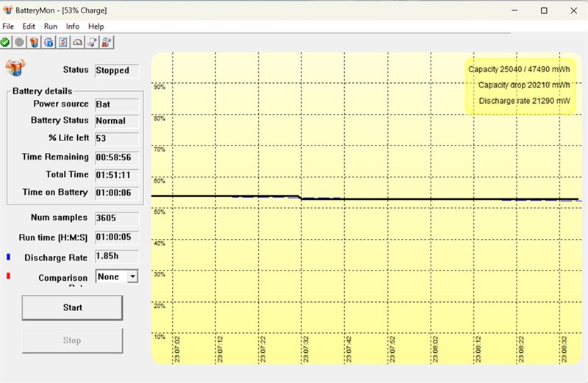
Task: Click the gray octagon stop toolbar icon
Action: pos(20,43)
